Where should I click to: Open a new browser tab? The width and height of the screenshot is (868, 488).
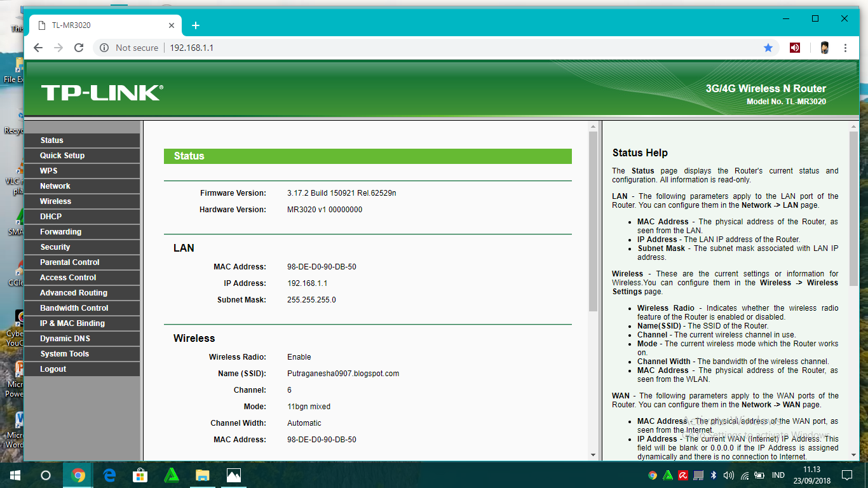(x=196, y=25)
